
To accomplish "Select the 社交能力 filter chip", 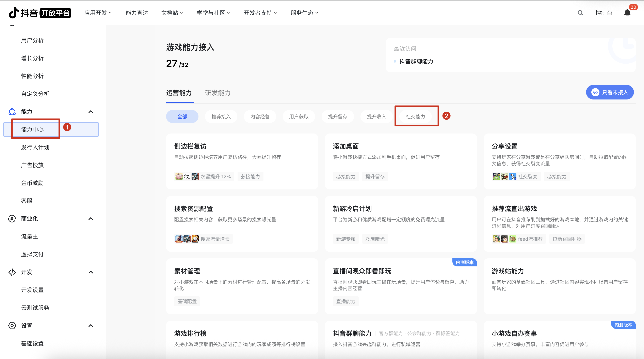I will pyautogui.click(x=415, y=116).
